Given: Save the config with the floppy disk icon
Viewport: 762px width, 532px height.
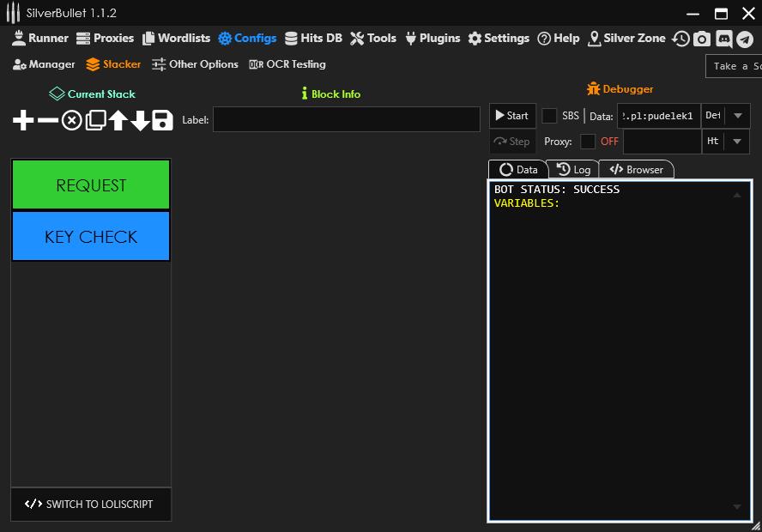Looking at the screenshot, I should tap(162, 120).
